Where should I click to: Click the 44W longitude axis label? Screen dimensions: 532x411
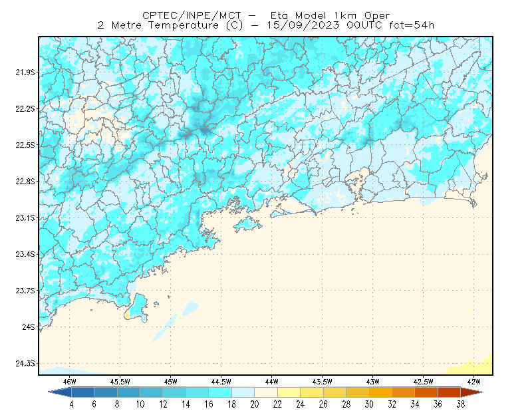point(271,382)
